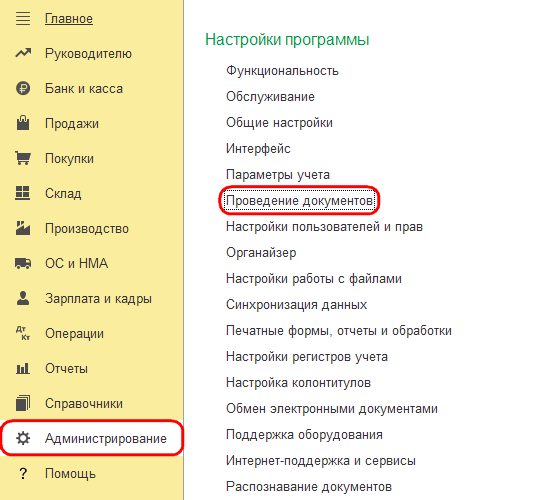Click Проведение документов link
The height and width of the screenshot is (500, 539).
point(299,201)
